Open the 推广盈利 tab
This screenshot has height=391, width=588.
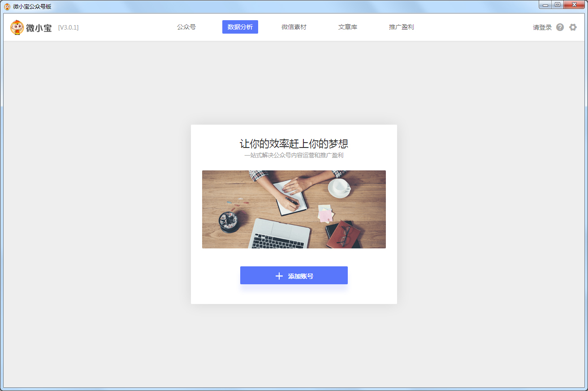pos(402,27)
